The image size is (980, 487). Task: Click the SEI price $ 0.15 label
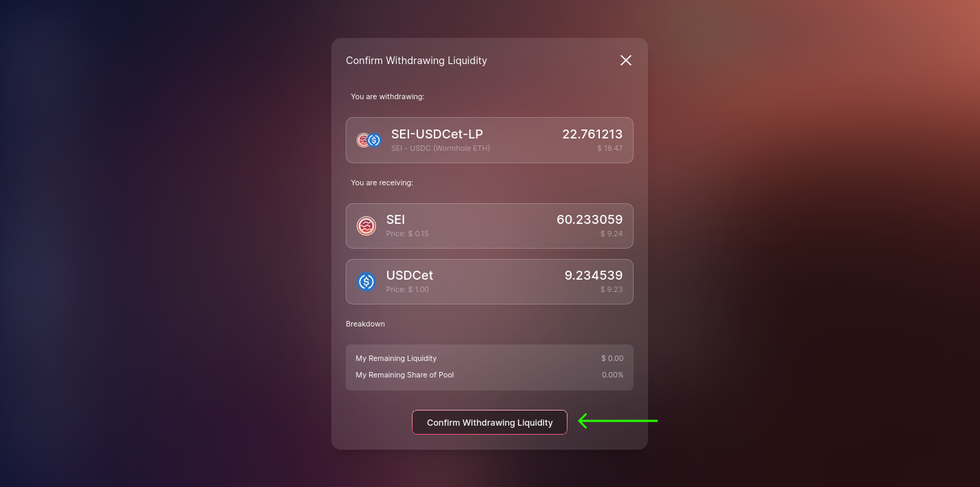coord(407,234)
